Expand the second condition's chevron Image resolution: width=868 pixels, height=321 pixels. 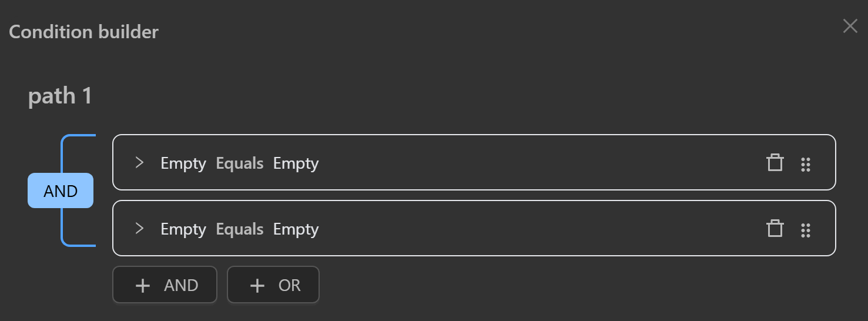click(x=139, y=229)
